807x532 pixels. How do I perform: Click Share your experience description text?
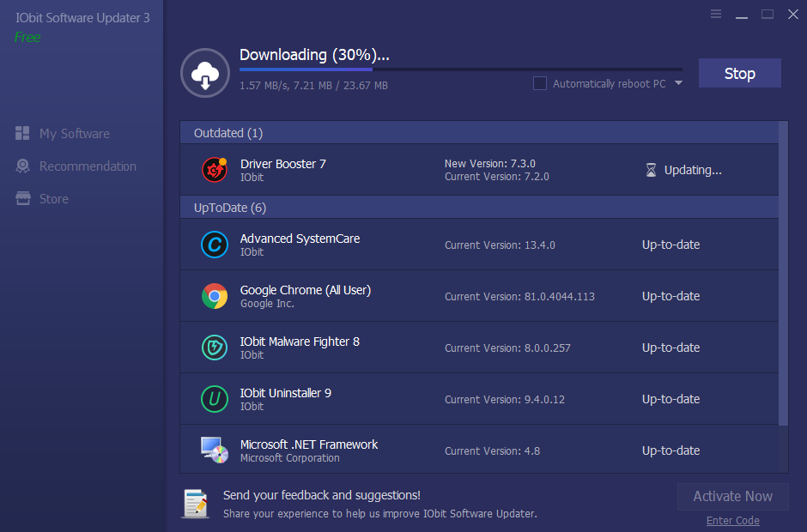379,513
